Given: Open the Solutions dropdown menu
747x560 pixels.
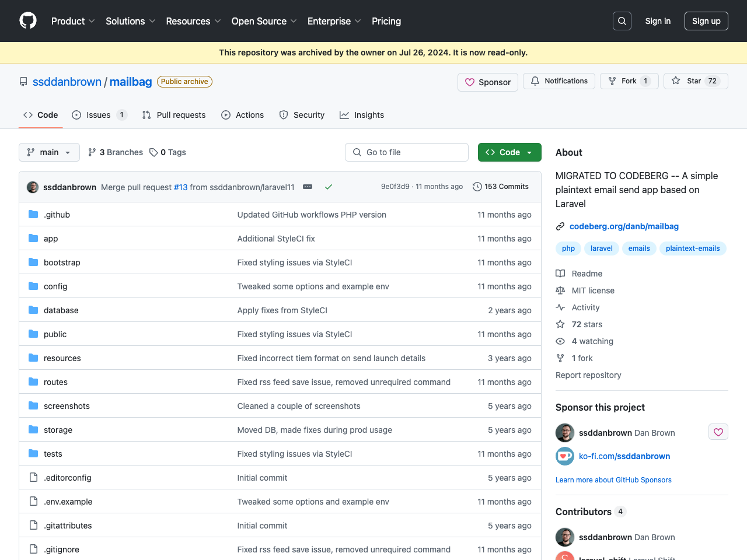Looking at the screenshot, I should pyautogui.click(x=130, y=21).
